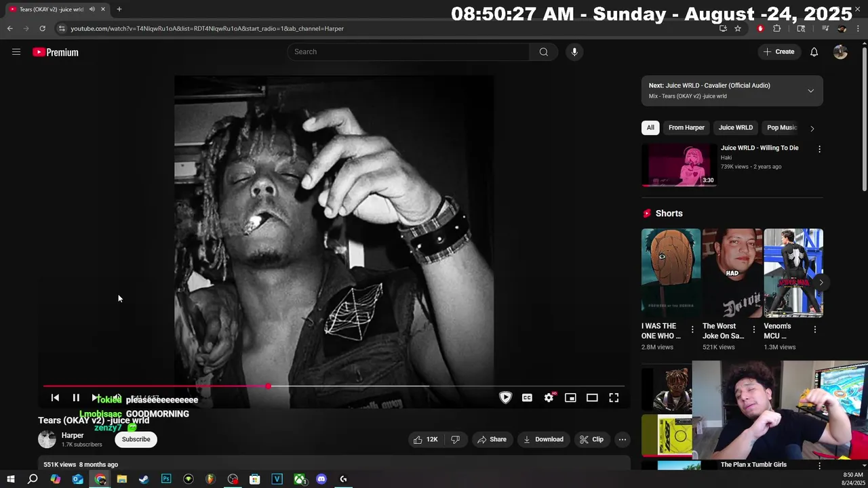868x488 pixels.
Task: Select the From Harper filter chip
Action: pyautogui.click(x=686, y=127)
